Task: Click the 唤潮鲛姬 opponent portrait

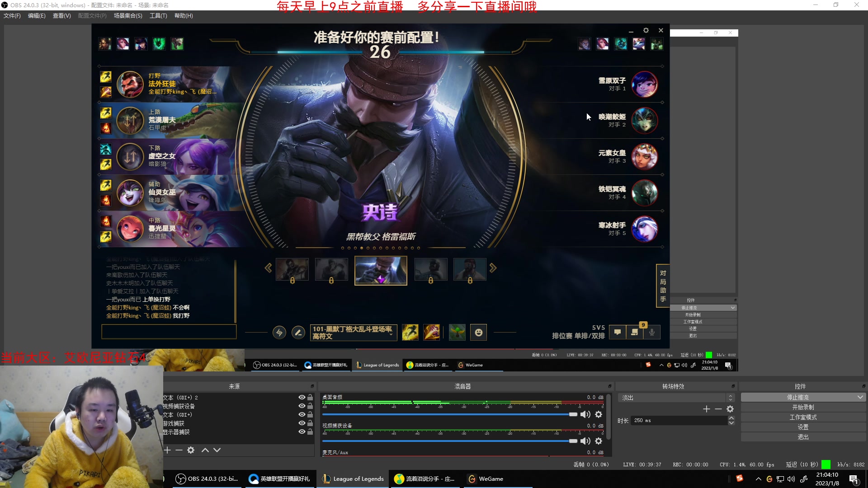Action: pyautogui.click(x=644, y=121)
